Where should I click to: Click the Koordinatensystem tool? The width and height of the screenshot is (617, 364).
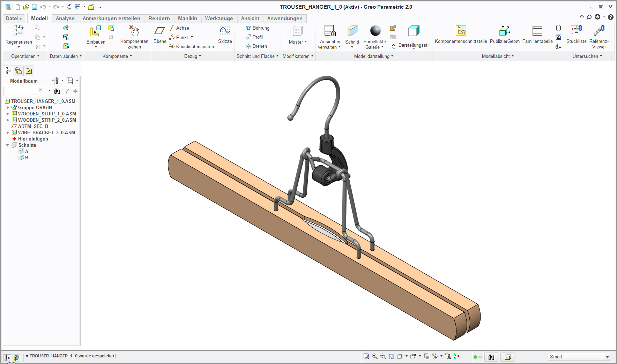tap(192, 46)
